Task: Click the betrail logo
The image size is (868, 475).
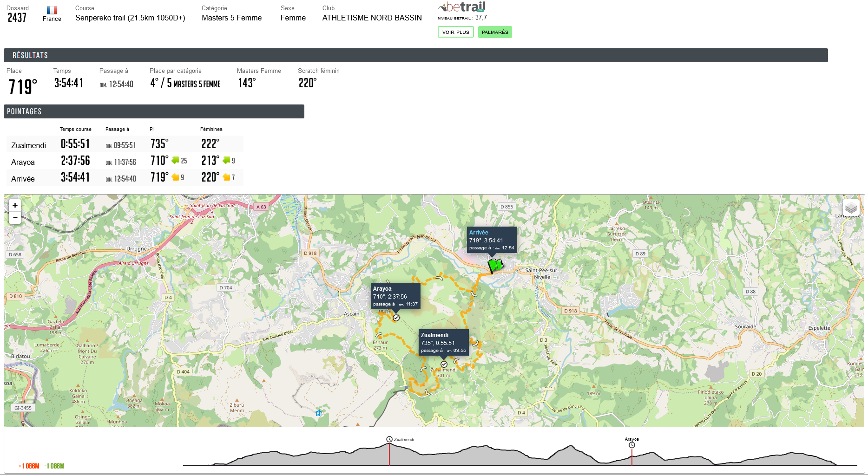Action: click(x=462, y=7)
